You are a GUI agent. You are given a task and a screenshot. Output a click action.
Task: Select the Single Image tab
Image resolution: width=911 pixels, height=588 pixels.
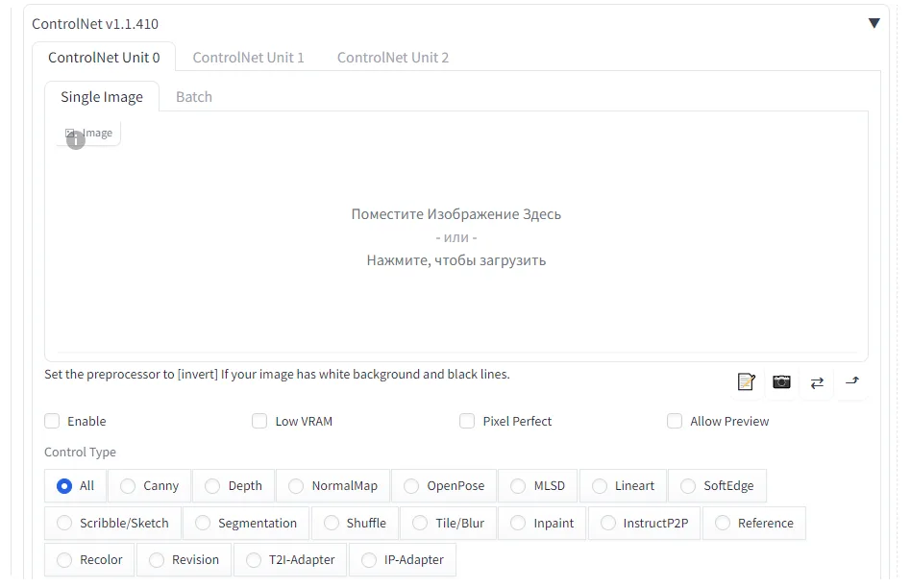click(102, 96)
